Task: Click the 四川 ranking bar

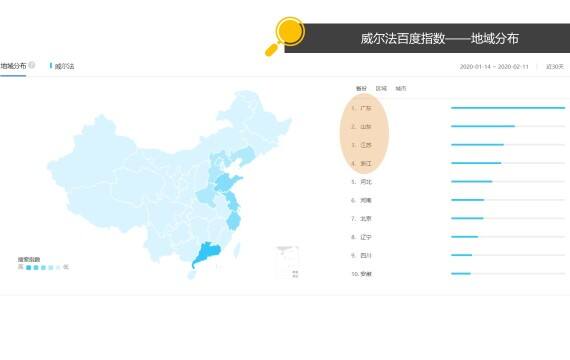Action: pyautogui.click(x=508, y=255)
